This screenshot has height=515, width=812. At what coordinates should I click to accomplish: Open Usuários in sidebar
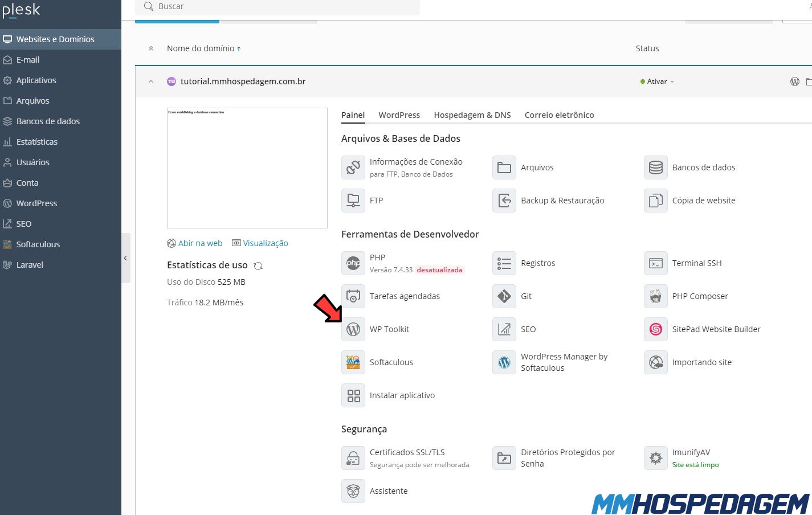(x=60, y=162)
